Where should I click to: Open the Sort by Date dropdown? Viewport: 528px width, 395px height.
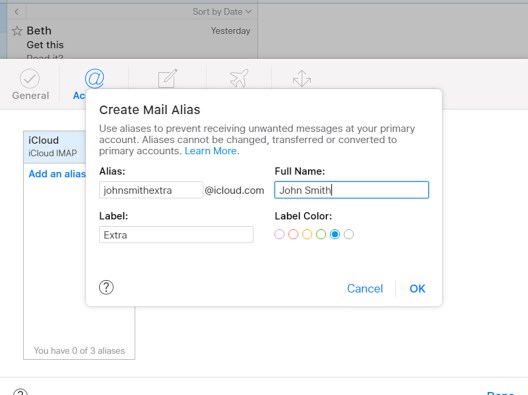tap(222, 12)
